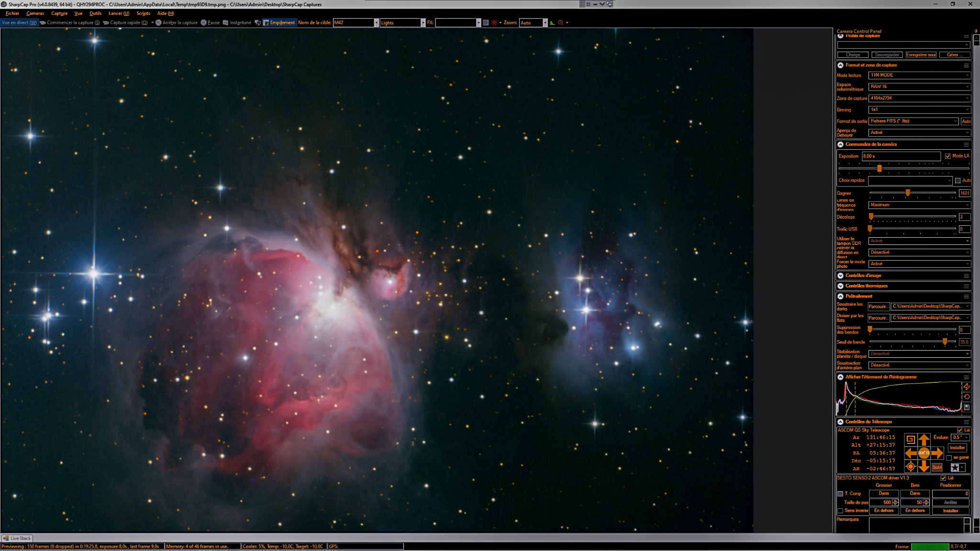The image size is (980, 551).
Task: Click Capture rapide in the toolbar
Action: tap(125, 22)
